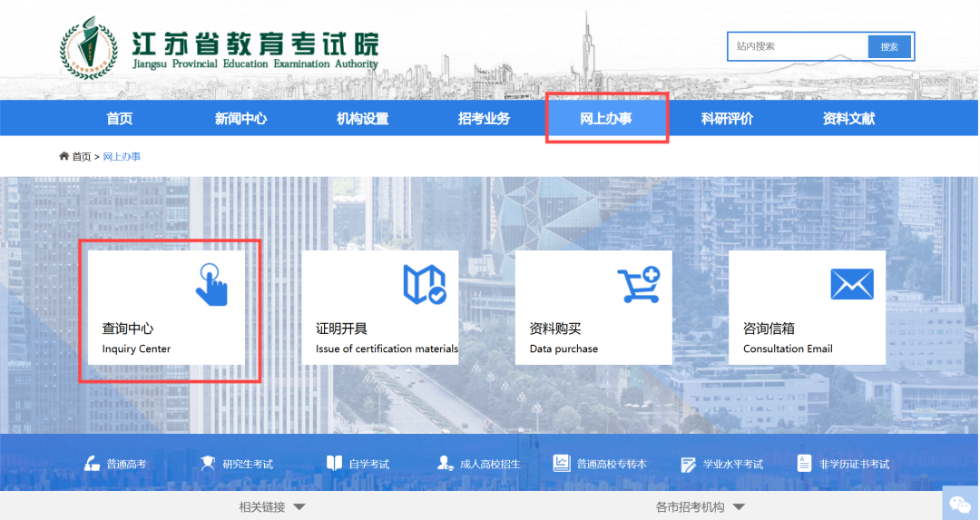Image resolution: width=980 pixels, height=520 pixels.
Task: Open the WeChat floating icon
Action: [960, 504]
